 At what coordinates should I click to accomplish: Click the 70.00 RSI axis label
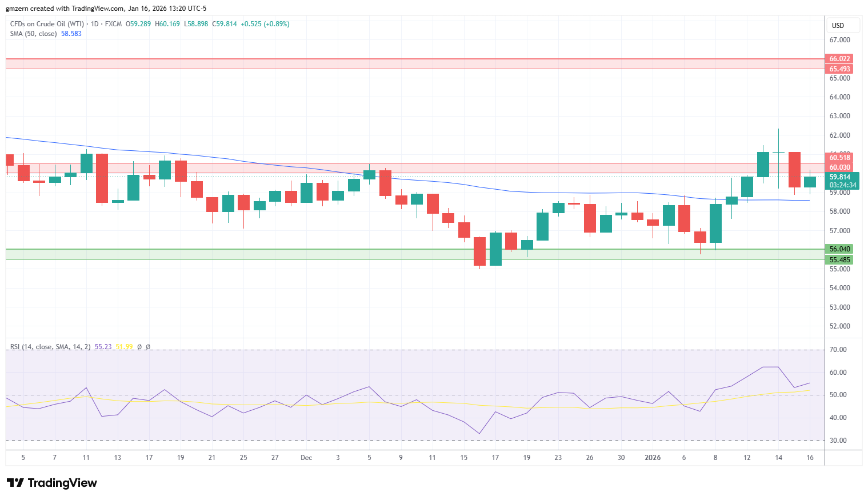[x=838, y=350]
